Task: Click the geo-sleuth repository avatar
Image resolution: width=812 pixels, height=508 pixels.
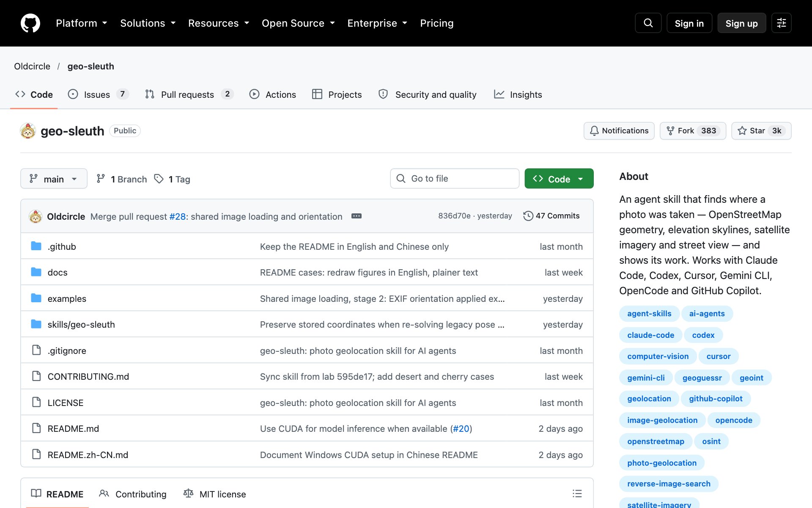Action: [28, 131]
